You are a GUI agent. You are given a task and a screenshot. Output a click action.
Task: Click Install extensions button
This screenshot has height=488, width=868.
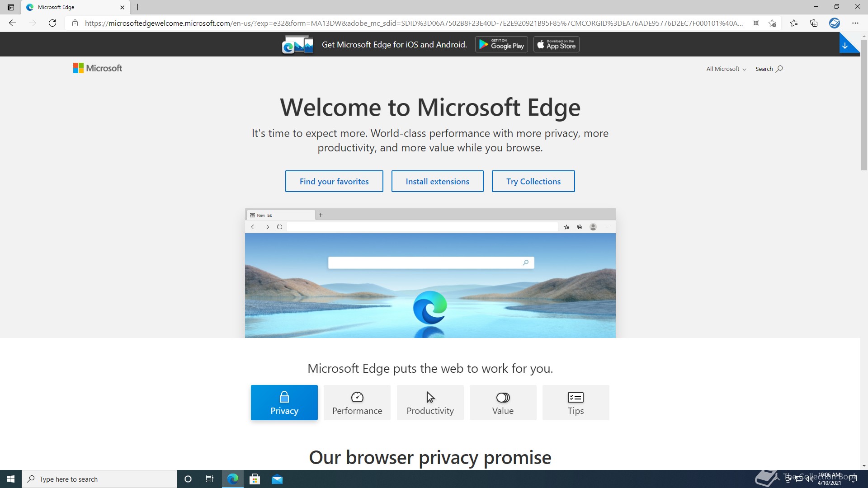tap(438, 181)
